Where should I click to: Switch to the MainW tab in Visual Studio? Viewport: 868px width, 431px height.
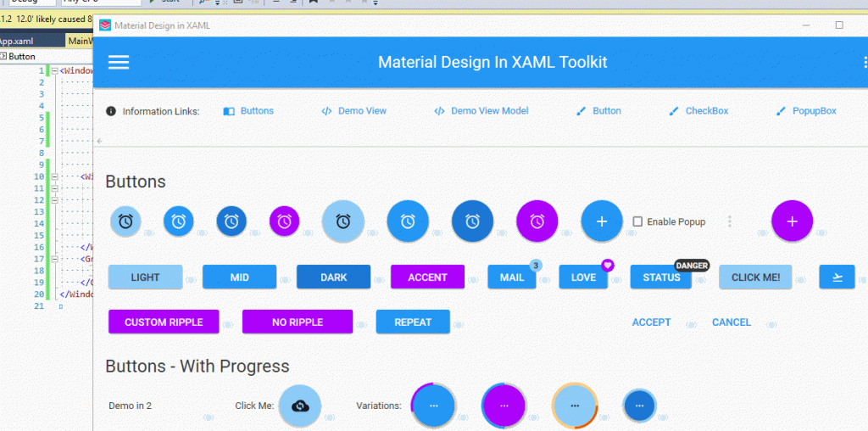(81, 41)
